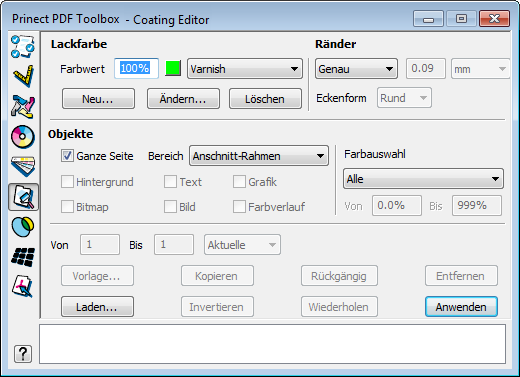Viewport: 520px width, 377px height.
Task: Open the black grid imposition tool
Action: pyautogui.click(x=23, y=257)
